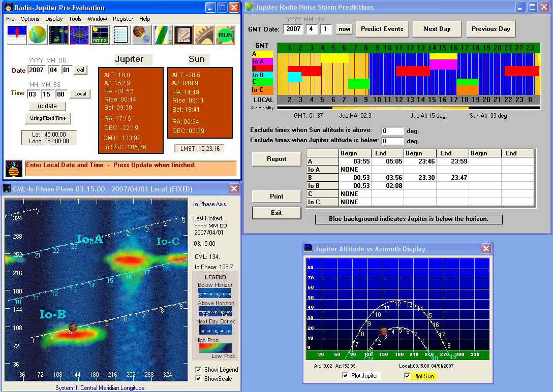Open the Help menu

coord(144,19)
